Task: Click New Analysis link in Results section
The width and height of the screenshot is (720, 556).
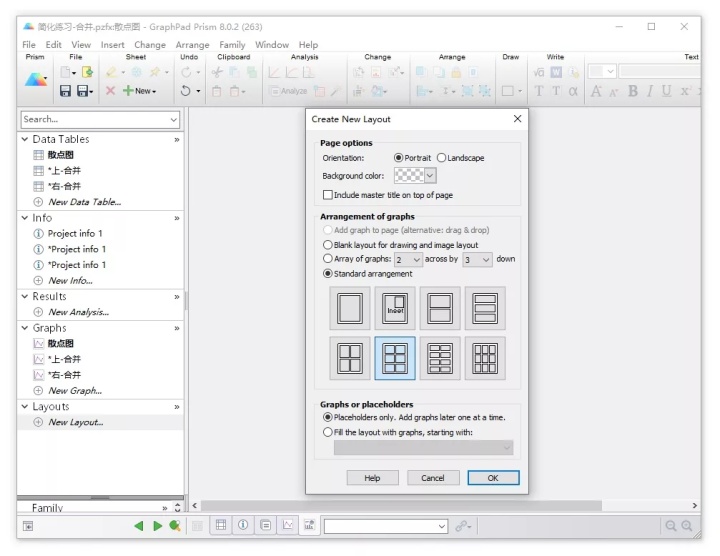Action: pos(79,312)
